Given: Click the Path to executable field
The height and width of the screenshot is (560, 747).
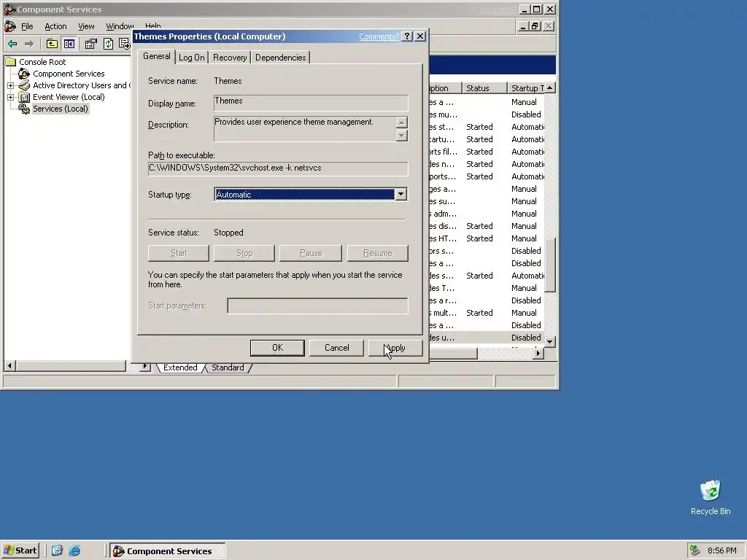Looking at the screenshot, I should 278,168.
